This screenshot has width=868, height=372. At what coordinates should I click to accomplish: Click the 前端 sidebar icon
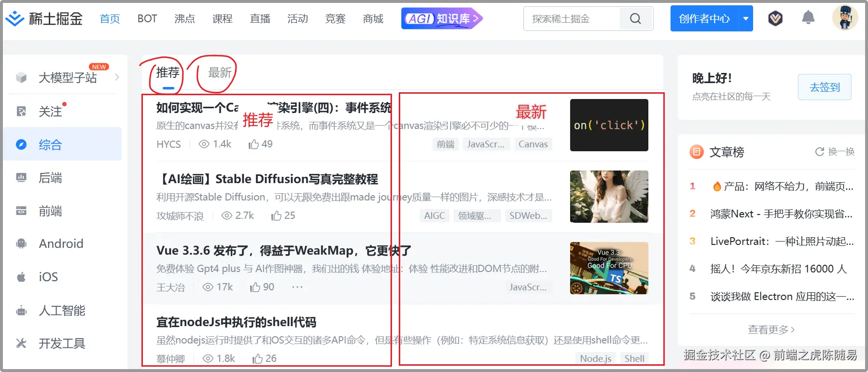tap(21, 211)
